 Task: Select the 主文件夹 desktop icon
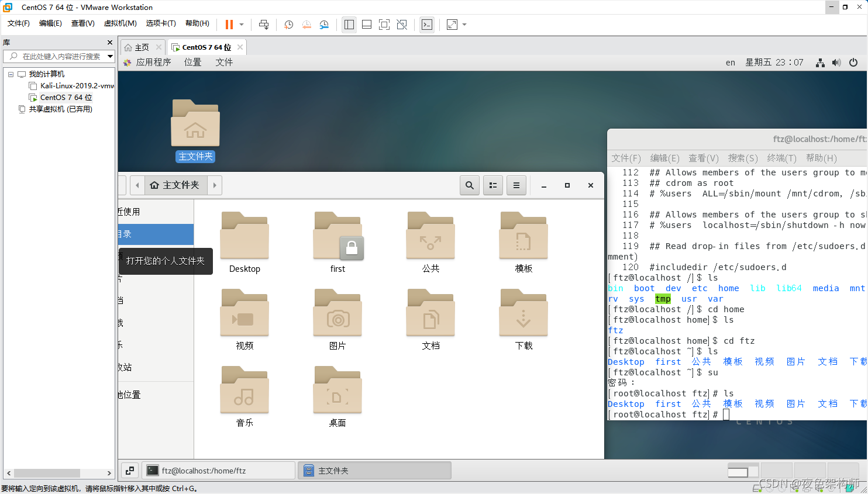(195, 130)
